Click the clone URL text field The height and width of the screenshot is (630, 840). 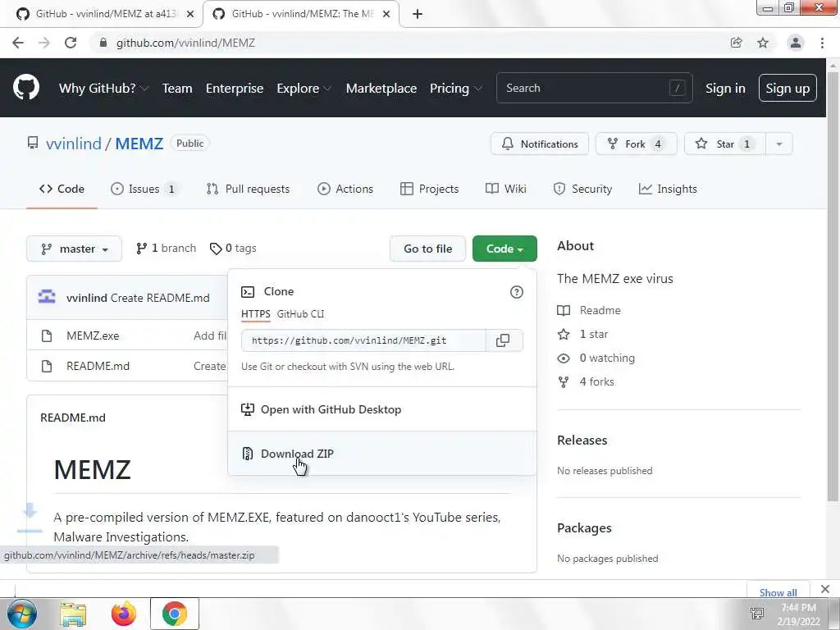(x=363, y=340)
